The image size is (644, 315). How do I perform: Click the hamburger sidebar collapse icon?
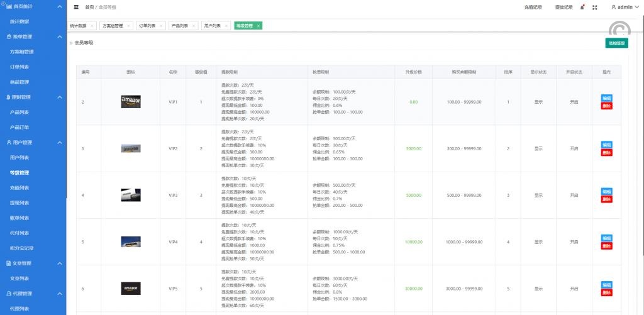tap(76, 7)
